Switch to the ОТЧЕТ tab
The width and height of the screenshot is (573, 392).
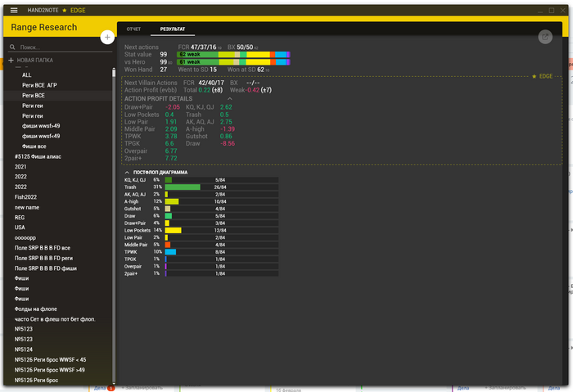click(x=133, y=29)
